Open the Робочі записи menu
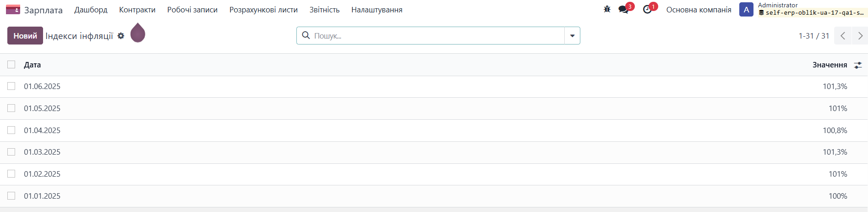 [192, 10]
